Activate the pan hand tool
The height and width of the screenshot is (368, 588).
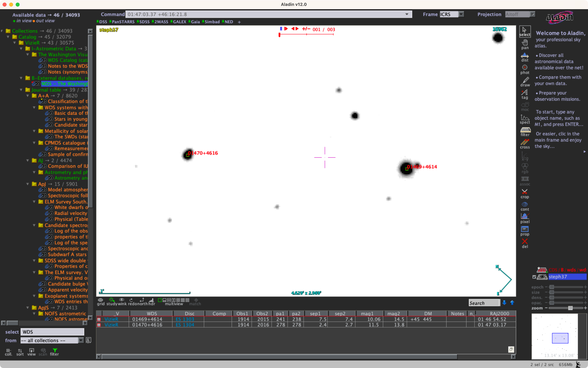pyautogui.click(x=525, y=44)
